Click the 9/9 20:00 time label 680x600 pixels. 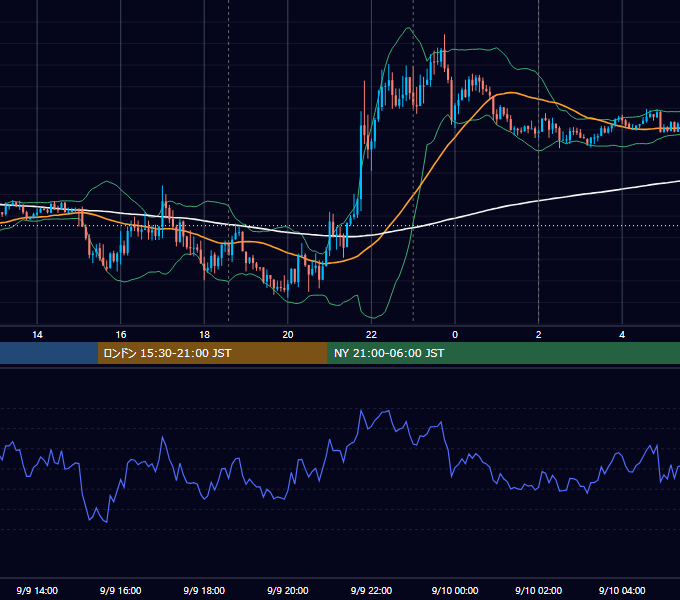288,590
